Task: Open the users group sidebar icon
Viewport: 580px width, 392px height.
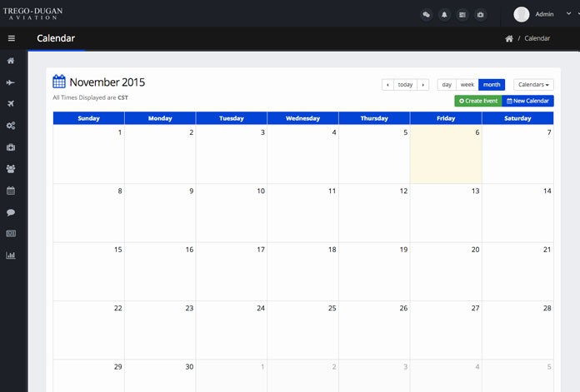Action: point(11,169)
